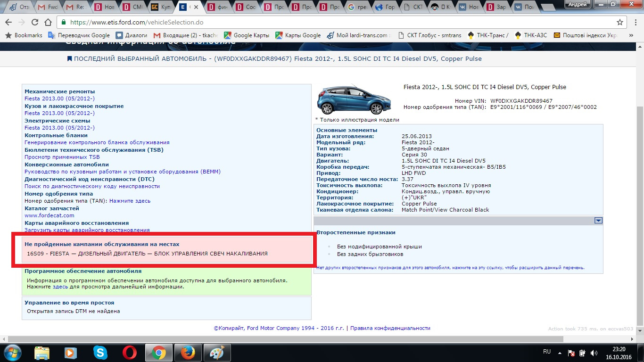Image resolution: width=644 pixels, height=362 pixels.
Task: Expand the list via Нет других второстепенных признаков link
Action: tap(450, 268)
